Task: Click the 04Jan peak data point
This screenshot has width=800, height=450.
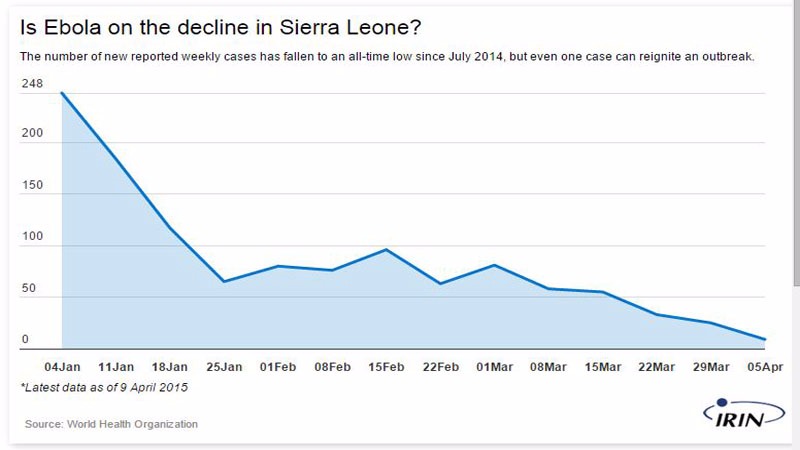Action: pyautogui.click(x=62, y=93)
